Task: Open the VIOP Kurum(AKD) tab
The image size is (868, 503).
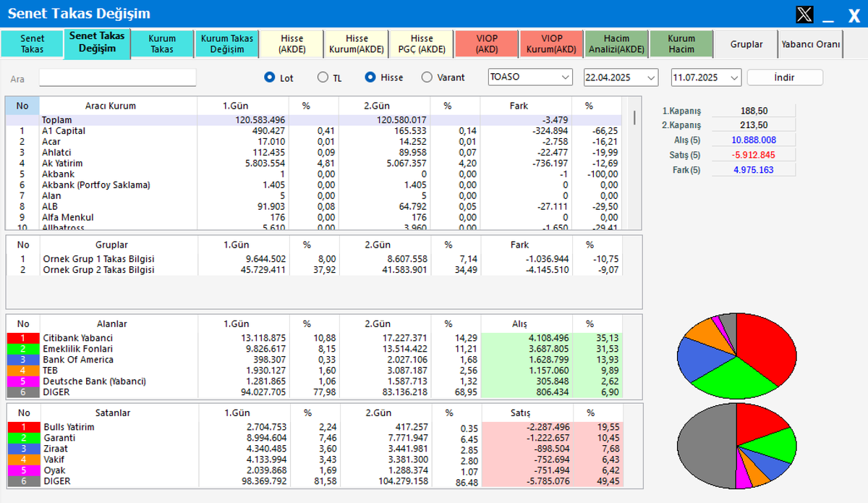Action: (x=552, y=44)
